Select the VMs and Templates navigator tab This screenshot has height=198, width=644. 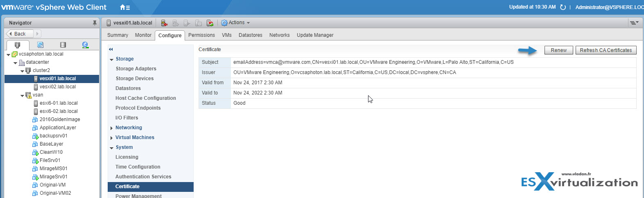[x=40, y=45]
